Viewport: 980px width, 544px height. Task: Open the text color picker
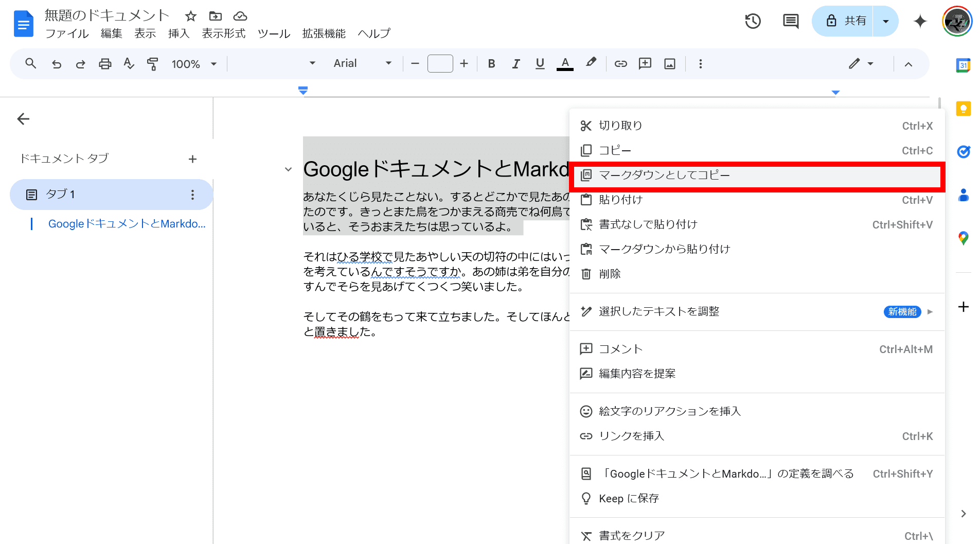565,64
